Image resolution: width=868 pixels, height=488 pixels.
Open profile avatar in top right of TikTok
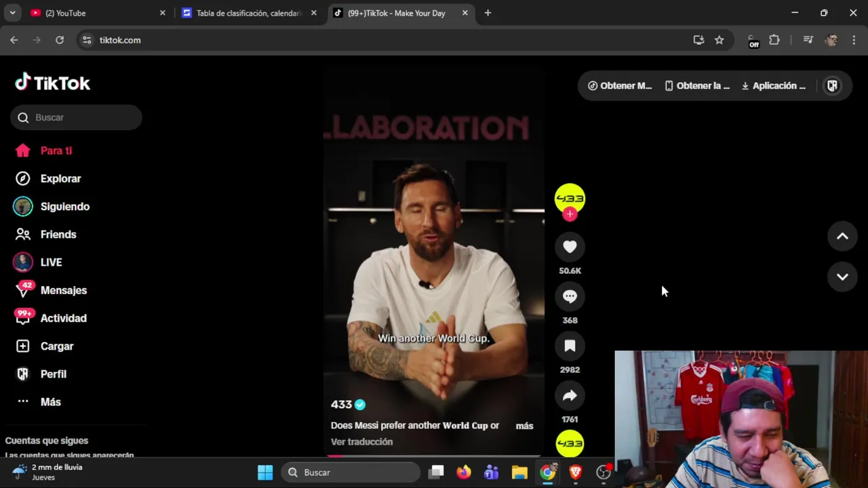[x=832, y=85]
